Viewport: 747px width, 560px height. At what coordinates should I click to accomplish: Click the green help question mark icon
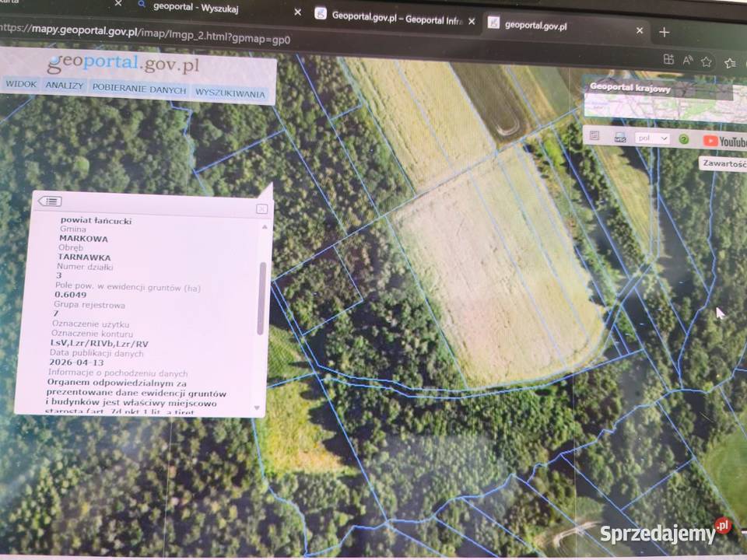point(684,139)
